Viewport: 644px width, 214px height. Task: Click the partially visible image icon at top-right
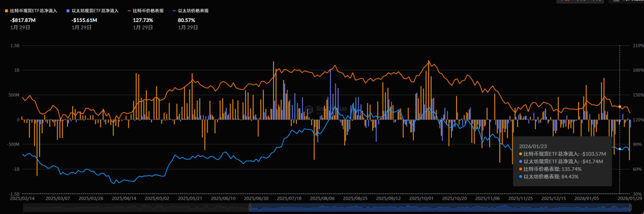click(616, 1)
